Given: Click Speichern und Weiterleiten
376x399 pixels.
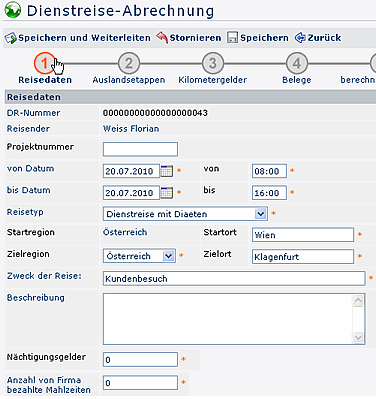Looking at the screenshot, I should click(x=84, y=38).
